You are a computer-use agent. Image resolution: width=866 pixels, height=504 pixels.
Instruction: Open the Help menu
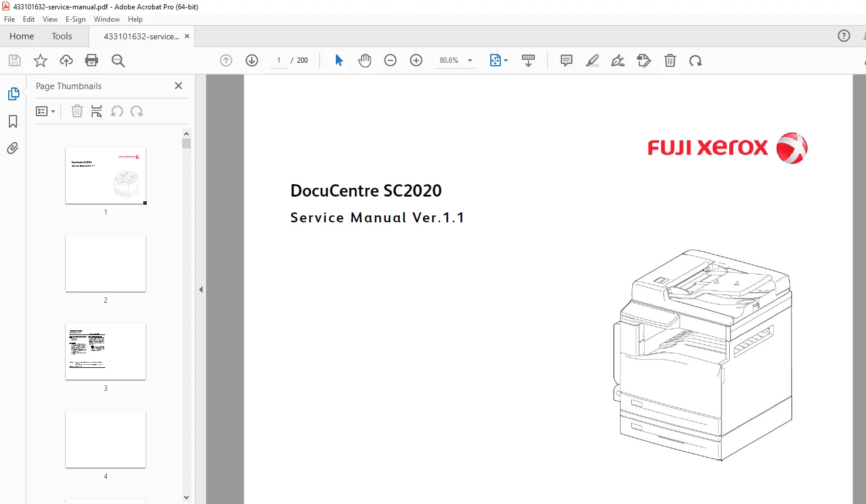click(135, 19)
